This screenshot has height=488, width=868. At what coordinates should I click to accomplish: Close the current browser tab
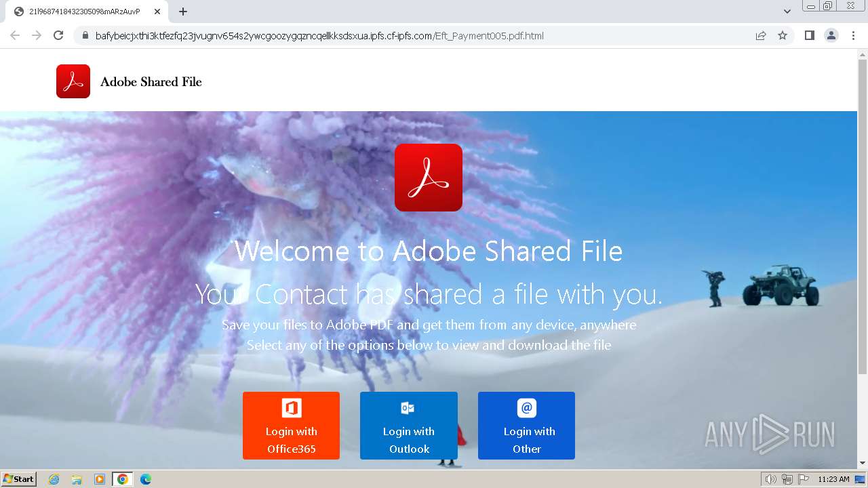[157, 12]
